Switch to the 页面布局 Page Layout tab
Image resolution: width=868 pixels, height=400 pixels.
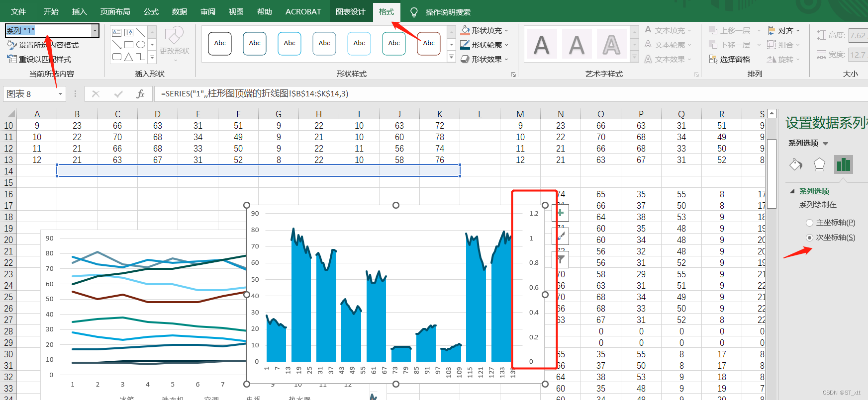tap(115, 11)
